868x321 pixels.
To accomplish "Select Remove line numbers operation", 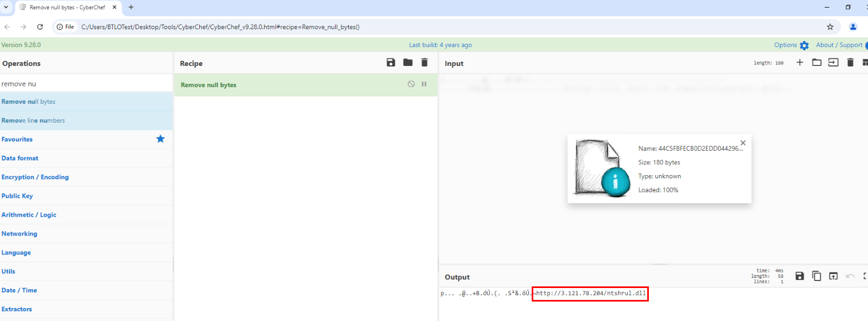I will coord(86,121).
